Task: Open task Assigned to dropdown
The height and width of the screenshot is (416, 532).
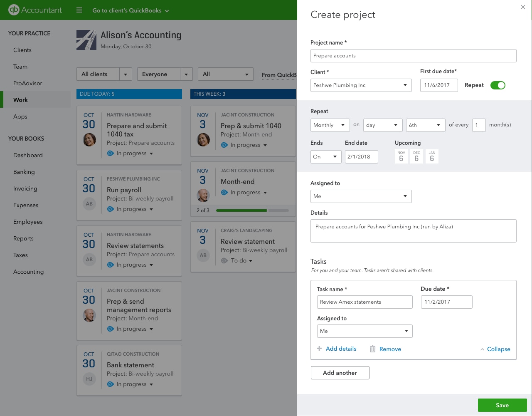Action: [365, 331]
